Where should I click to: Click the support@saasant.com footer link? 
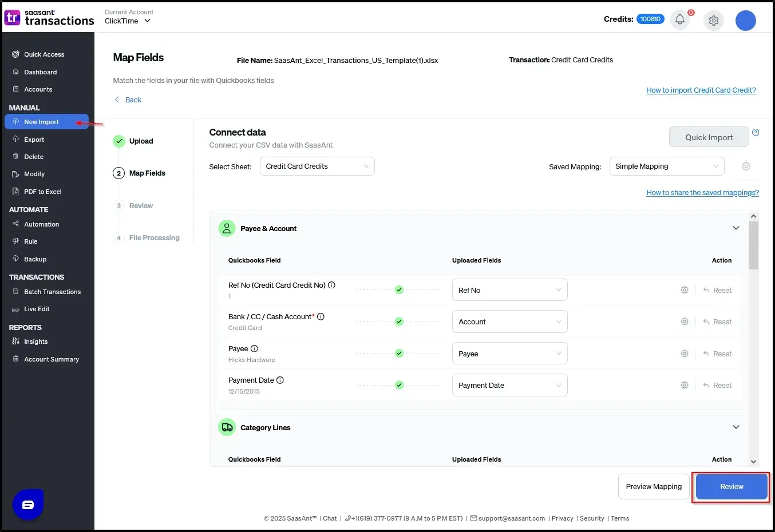point(512,518)
